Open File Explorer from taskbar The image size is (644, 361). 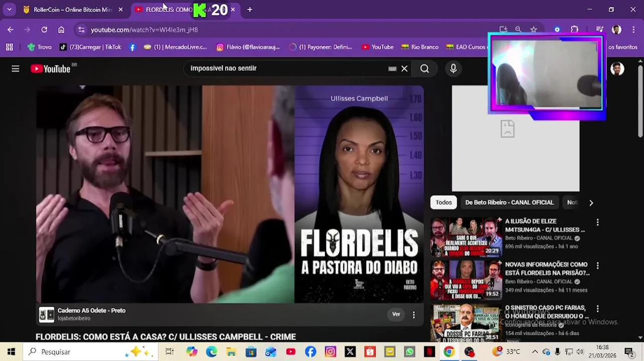[231, 351]
